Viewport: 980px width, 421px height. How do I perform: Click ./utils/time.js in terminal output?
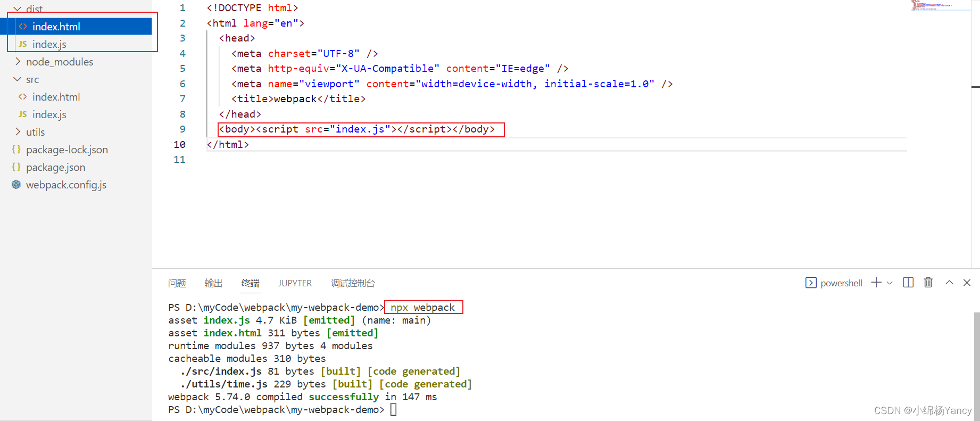coord(224,384)
